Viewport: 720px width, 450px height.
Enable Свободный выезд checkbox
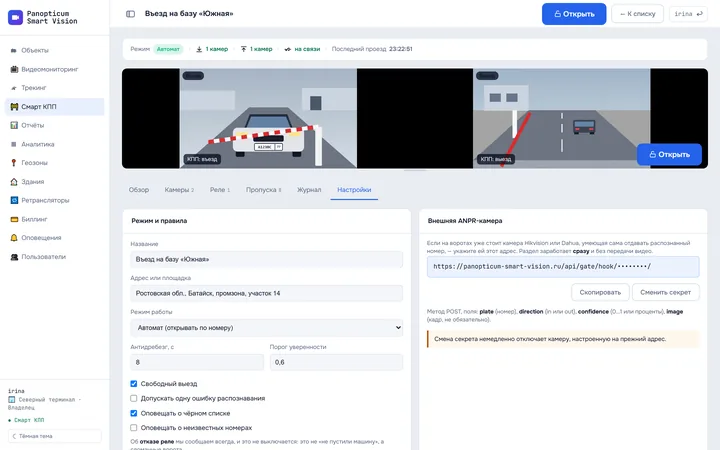[x=134, y=383]
